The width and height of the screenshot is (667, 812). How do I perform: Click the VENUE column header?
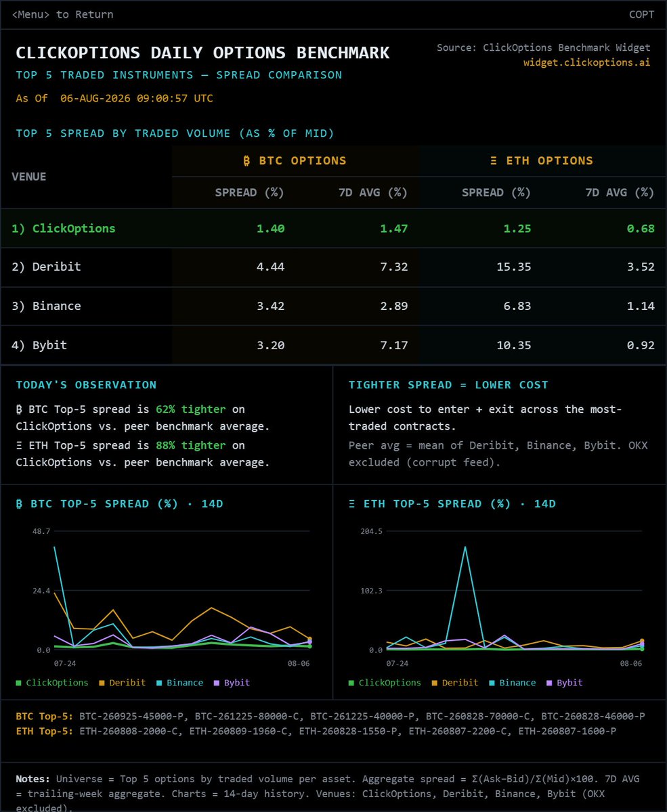[x=29, y=177]
